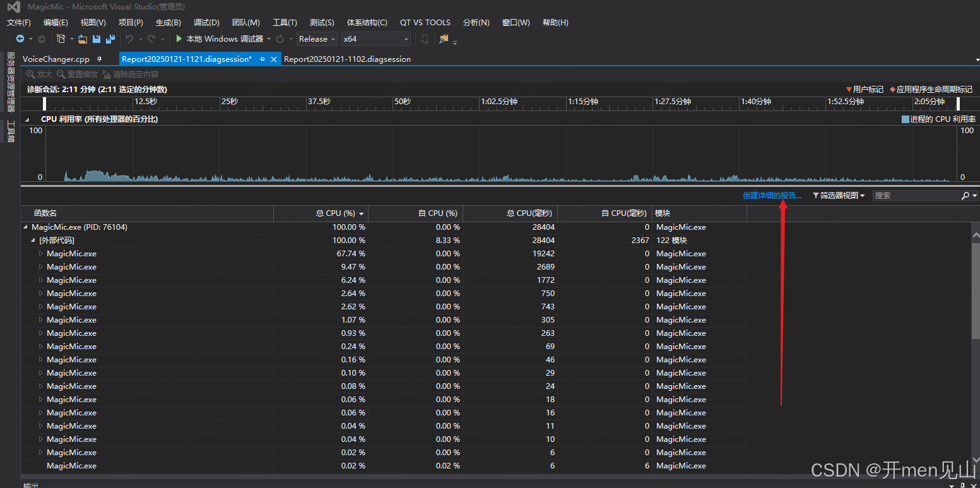Start the 本地 Windows 调试器 green play button
The image size is (980, 488).
click(x=179, y=39)
